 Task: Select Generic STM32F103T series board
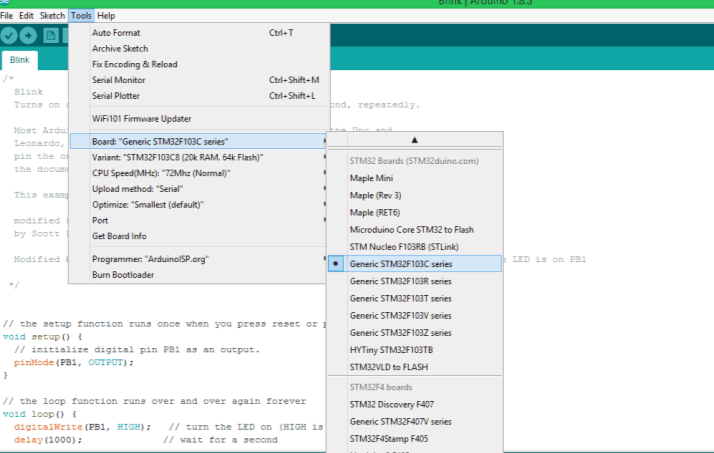coord(415,299)
